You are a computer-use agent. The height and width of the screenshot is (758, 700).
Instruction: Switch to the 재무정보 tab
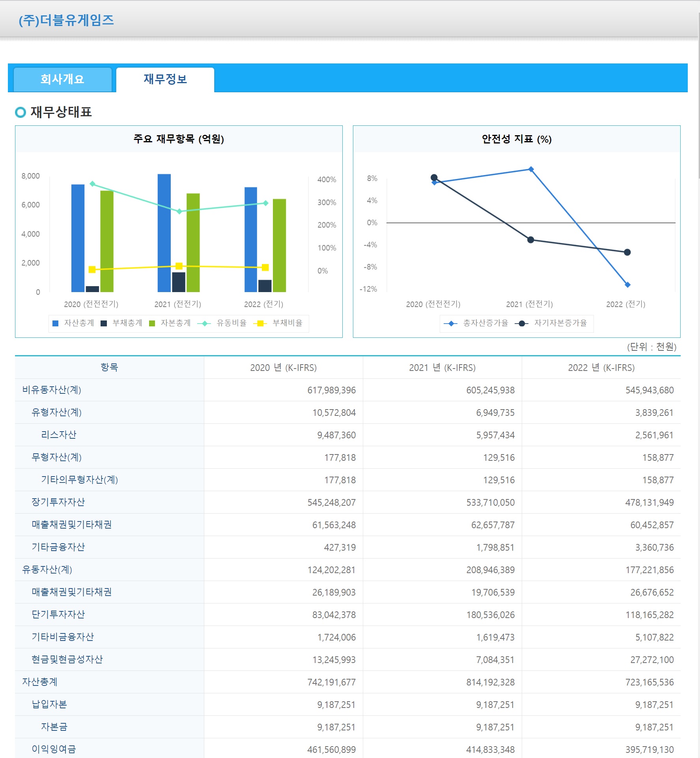click(164, 79)
